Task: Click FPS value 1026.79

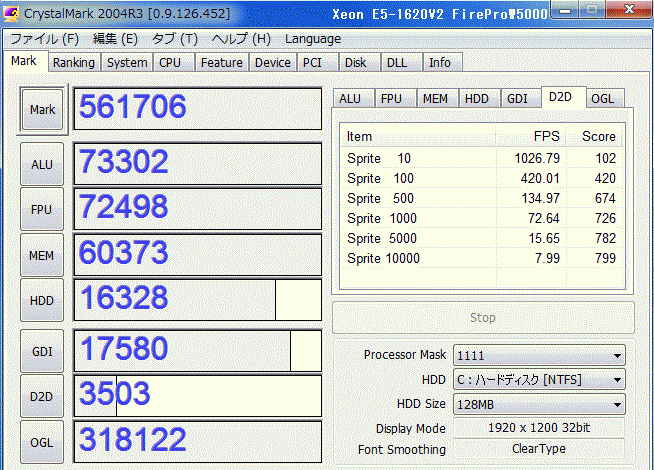Action: [x=537, y=158]
